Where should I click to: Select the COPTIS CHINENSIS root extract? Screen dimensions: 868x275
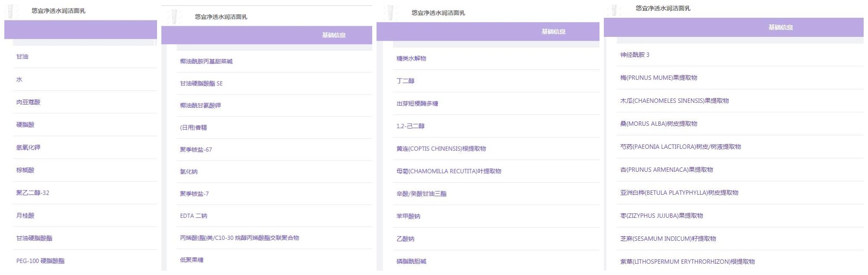tap(441, 149)
